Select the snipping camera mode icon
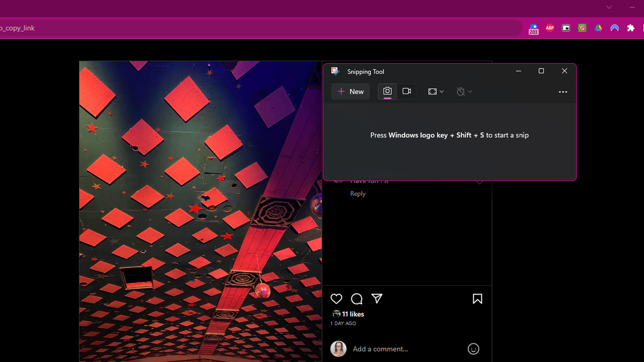The image size is (644, 362). (x=387, y=91)
